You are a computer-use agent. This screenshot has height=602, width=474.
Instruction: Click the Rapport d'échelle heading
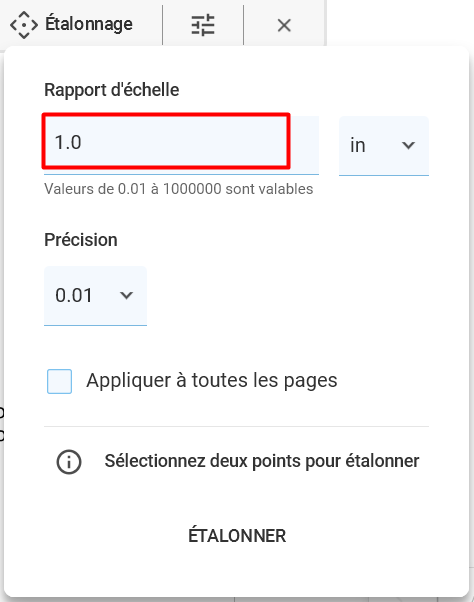coord(112,90)
